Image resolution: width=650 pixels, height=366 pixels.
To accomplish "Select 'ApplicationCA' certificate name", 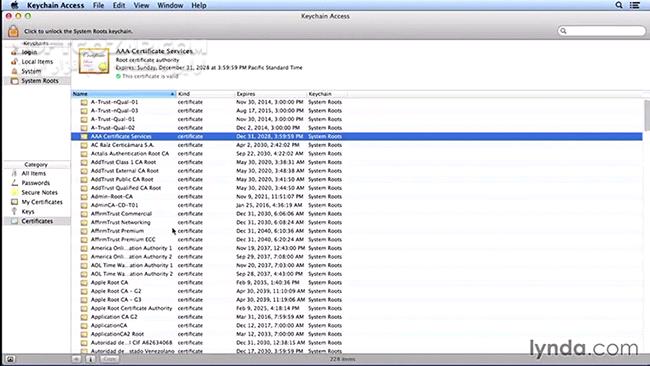I will (x=109, y=326).
